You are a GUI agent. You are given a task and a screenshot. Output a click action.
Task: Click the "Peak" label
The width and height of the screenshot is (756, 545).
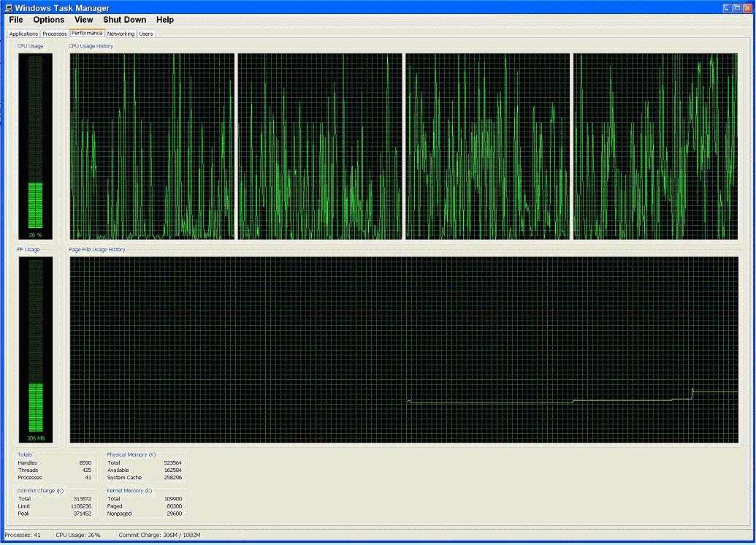click(x=23, y=514)
